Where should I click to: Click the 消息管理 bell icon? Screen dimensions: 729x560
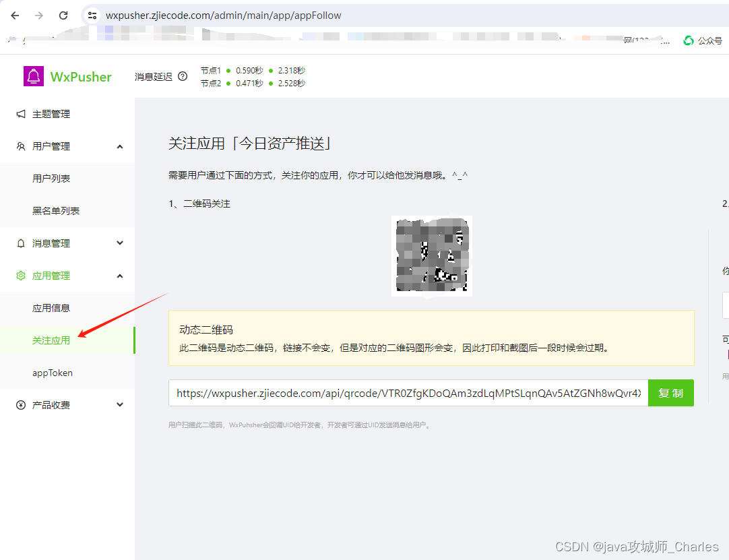click(x=21, y=243)
